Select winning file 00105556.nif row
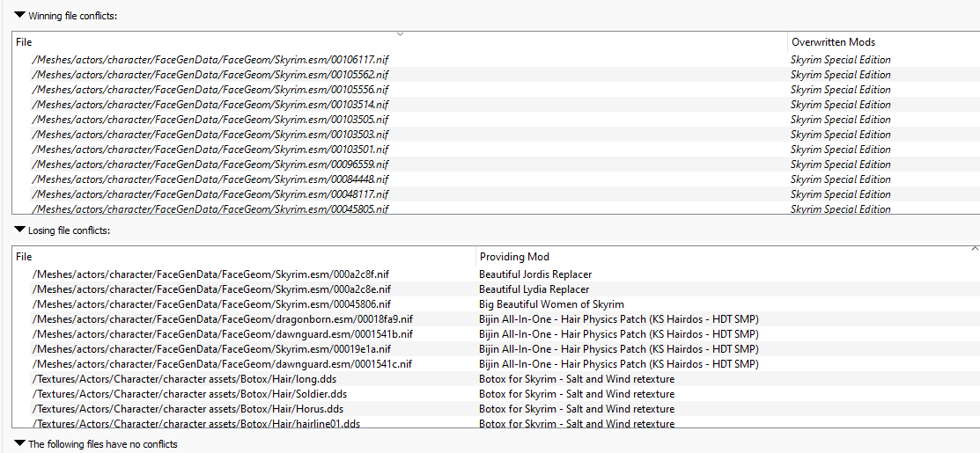 (x=497, y=90)
